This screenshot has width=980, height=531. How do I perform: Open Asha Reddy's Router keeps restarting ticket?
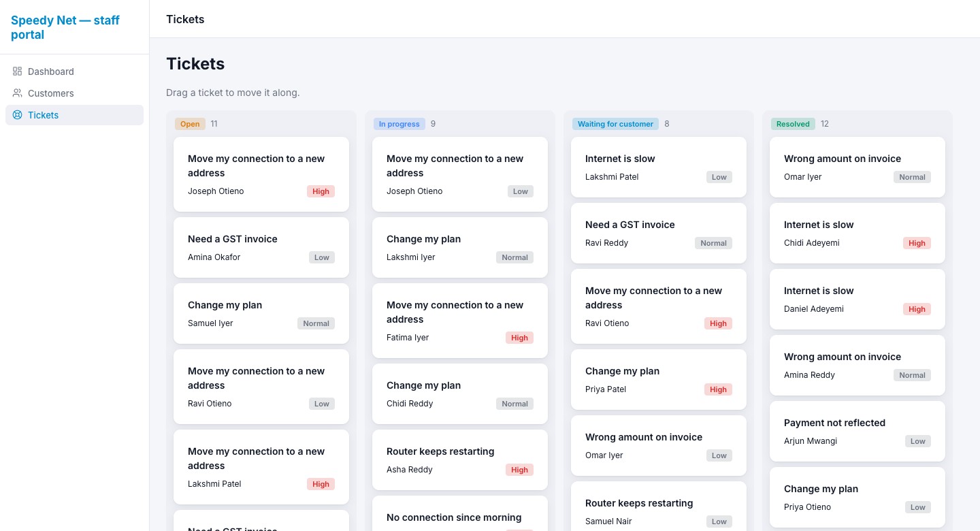(x=460, y=460)
